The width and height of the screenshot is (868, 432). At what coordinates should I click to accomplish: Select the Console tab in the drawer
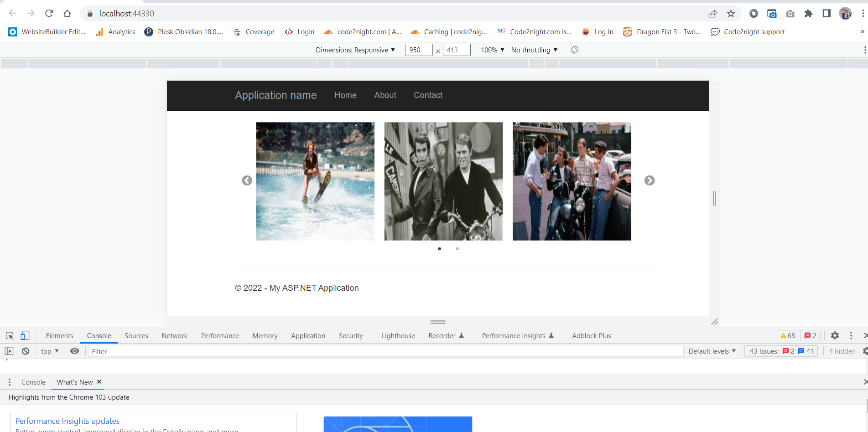[33, 382]
